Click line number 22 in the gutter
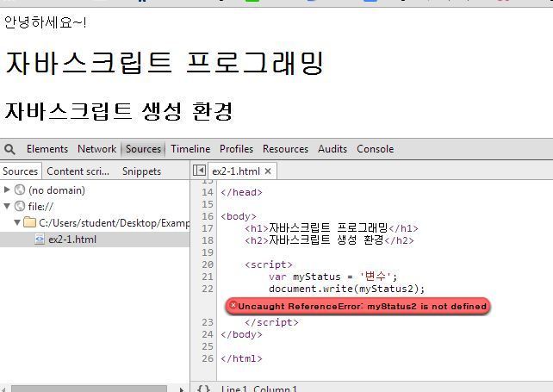Viewport: 553px width, 392px height. pos(208,289)
